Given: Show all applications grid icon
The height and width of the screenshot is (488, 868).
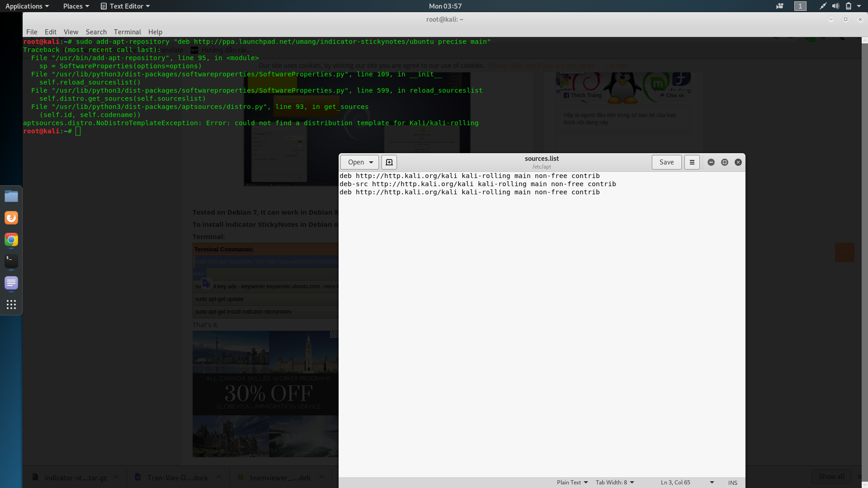Looking at the screenshot, I should pyautogui.click(x=11, y=305).
